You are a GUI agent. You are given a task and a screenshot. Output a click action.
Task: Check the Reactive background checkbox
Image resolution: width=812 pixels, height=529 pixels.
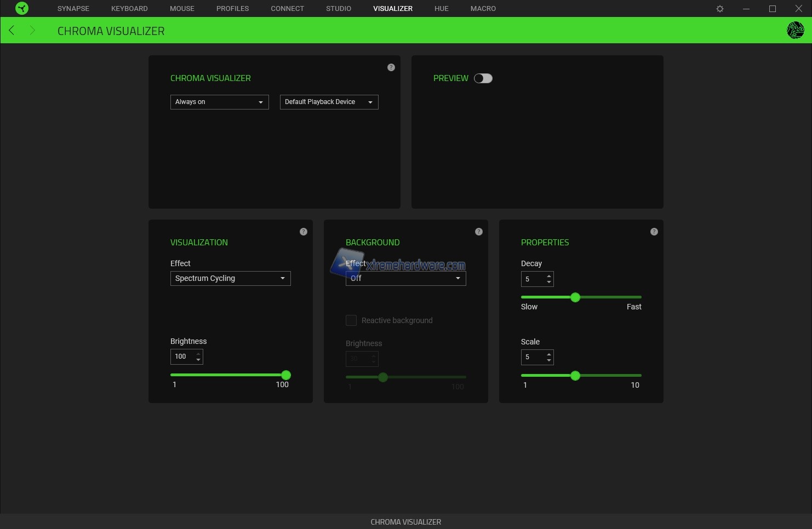click(x=351, y=320)
